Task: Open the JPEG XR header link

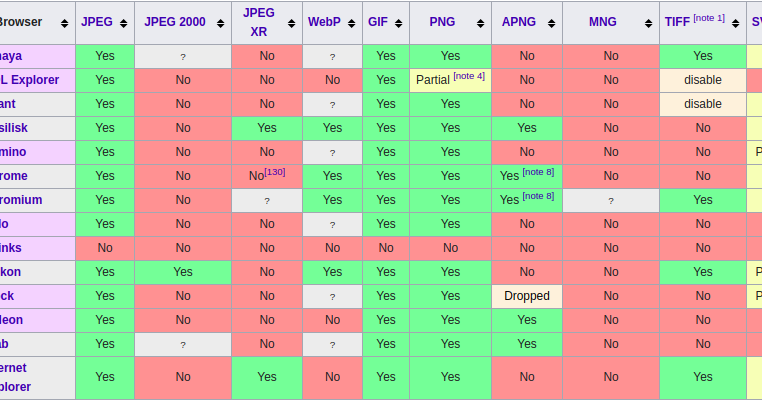Action: (x=259, y=22)
